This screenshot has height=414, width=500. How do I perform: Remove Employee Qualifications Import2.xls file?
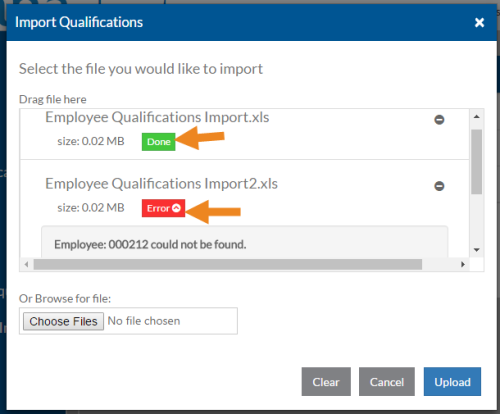tap(439, 186)
